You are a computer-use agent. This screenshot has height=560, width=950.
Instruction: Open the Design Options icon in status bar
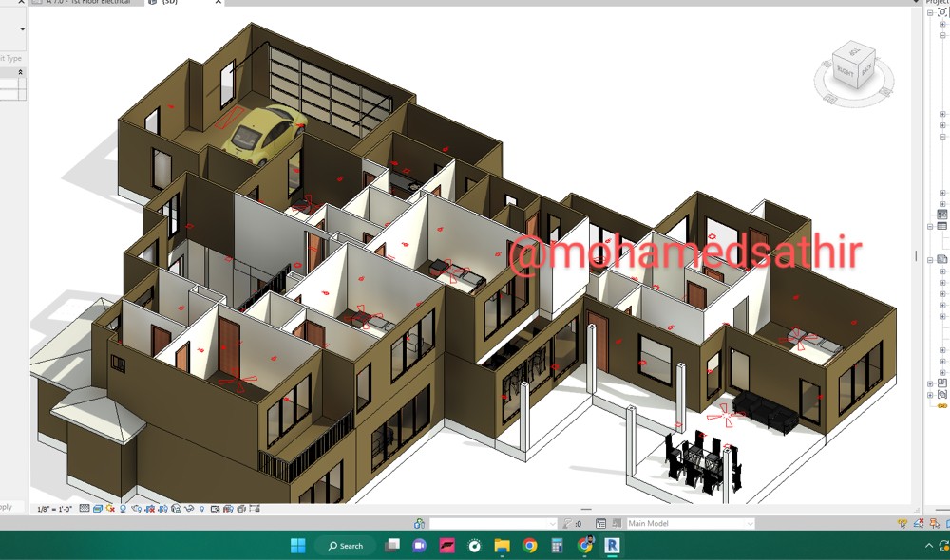(600, 523)
